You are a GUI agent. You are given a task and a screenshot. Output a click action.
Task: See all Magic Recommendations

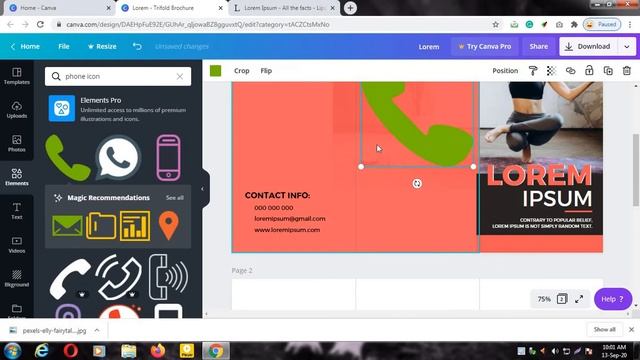175,198
